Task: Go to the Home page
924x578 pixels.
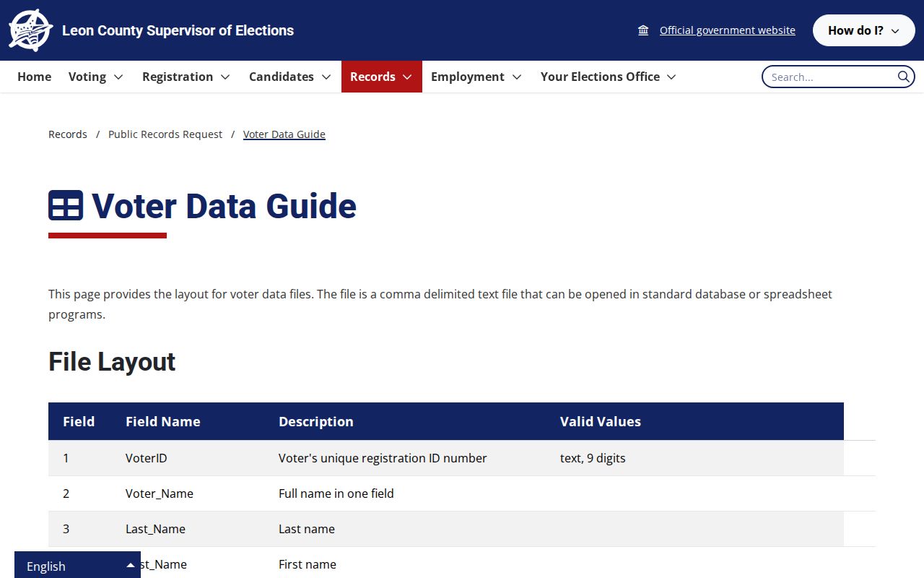Action: point(34,77)
